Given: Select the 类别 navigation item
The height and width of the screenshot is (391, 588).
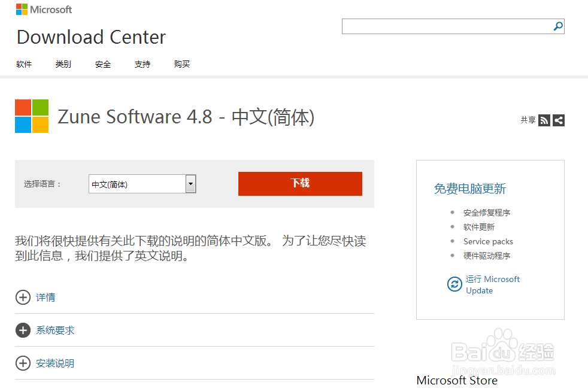Looking at the screenshot, I should coord(63,64).
